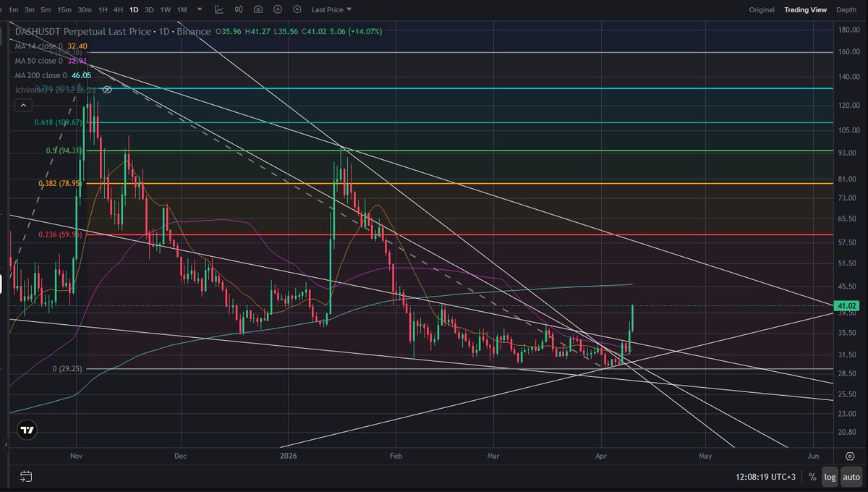Click the MA 200 close indicator legend
Screen dimensions: 868x492
pos(54,75)
